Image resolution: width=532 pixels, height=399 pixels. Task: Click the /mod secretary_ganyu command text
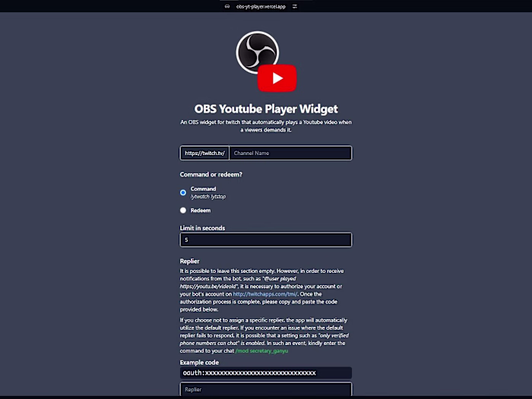click(261, 351)
